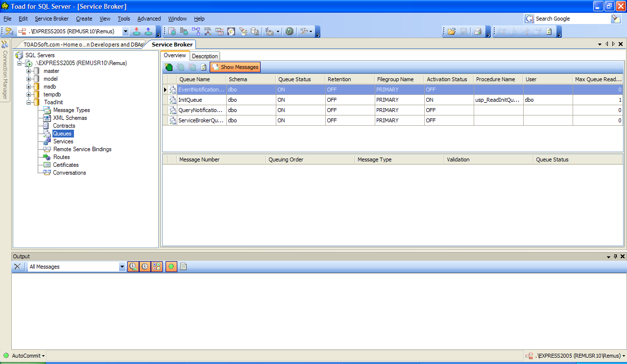
Task: Select the Overview tab
Action: click(175, 56)
